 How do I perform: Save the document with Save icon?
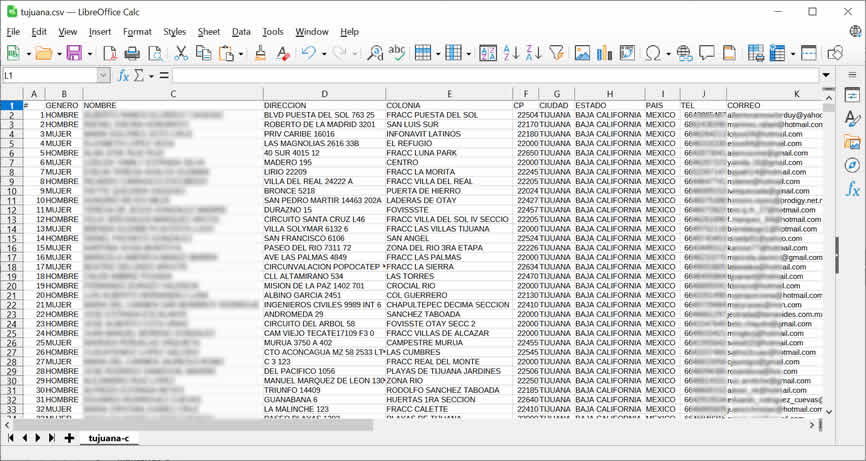tap(74, 53)
